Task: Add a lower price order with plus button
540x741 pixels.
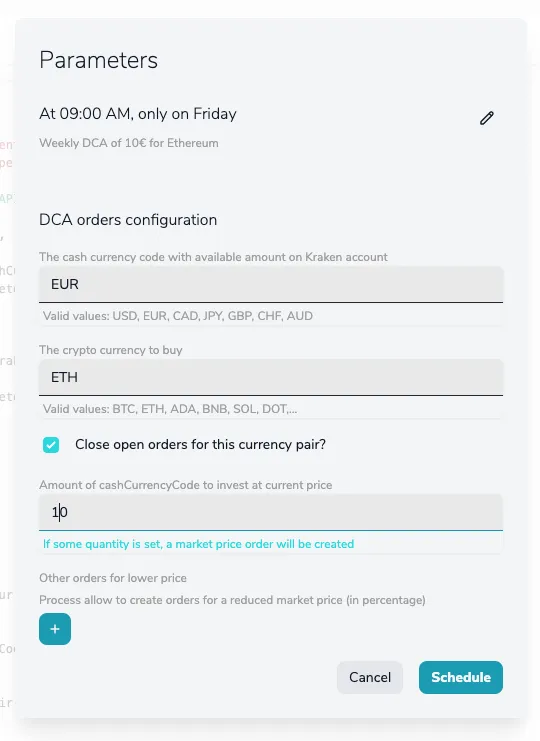Action: click(55, 629)
